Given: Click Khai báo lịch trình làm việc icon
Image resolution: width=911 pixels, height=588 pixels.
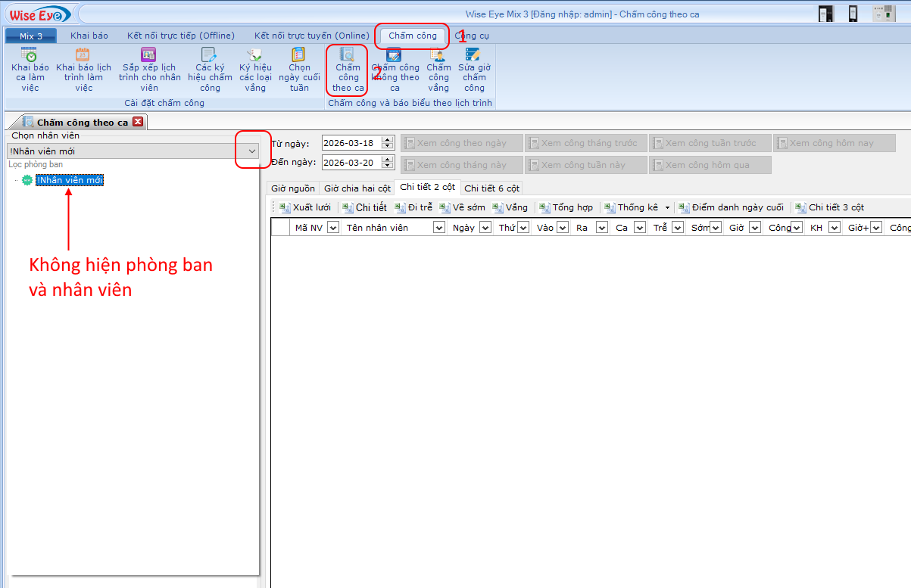Looking at the screenshot, I should (x=83, y=55).
